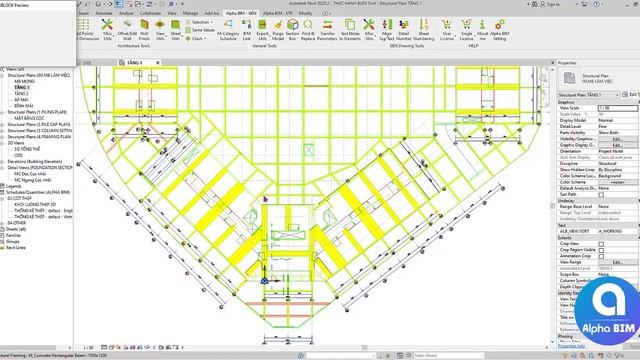The image size is (640, 360).
Task: Select the MB MÓNG view in browser
Action: (x=24, y=82)
